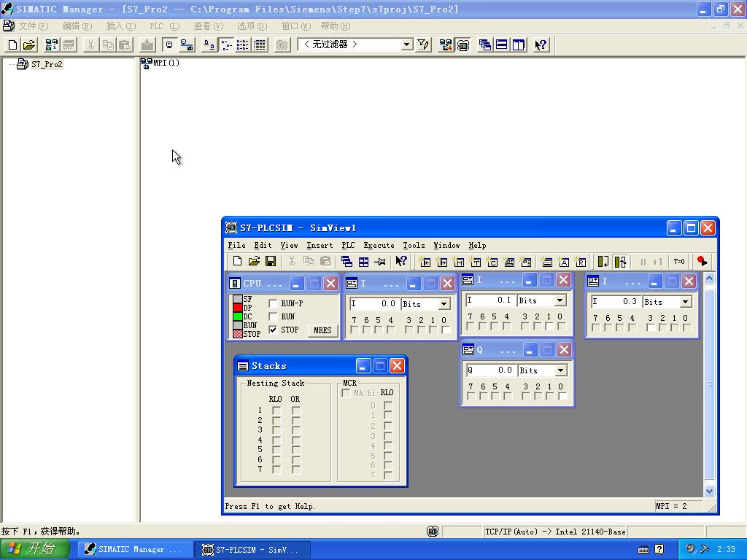Minimize the Stacks sub-window
The height and width of the screenshot is (560, 747).
coord(363,366)
